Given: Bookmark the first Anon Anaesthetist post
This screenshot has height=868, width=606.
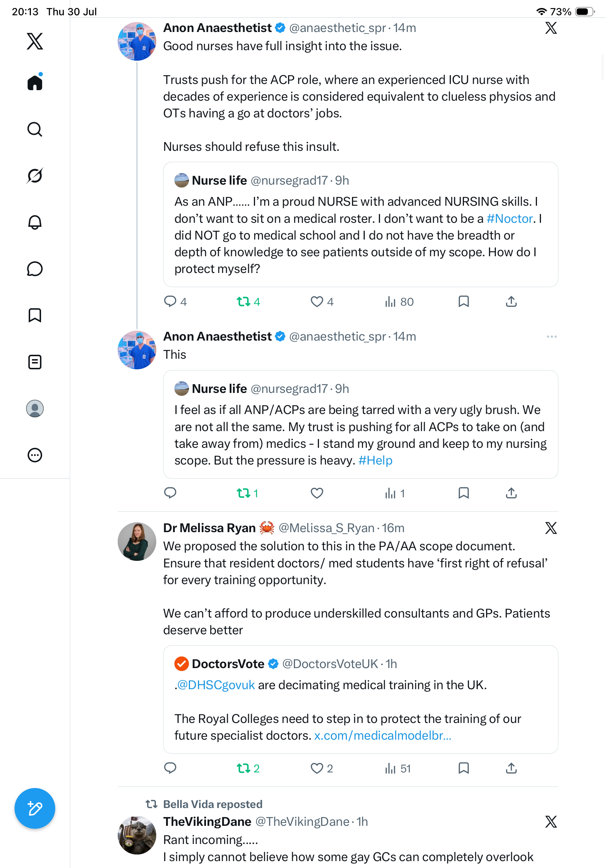Looking at the screenshot, I should point(464,301).
